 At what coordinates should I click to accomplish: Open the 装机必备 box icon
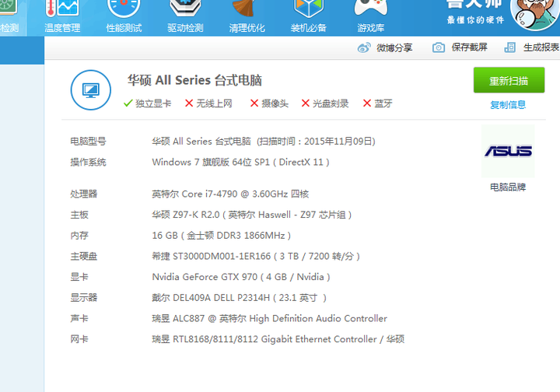pos(308,8)
